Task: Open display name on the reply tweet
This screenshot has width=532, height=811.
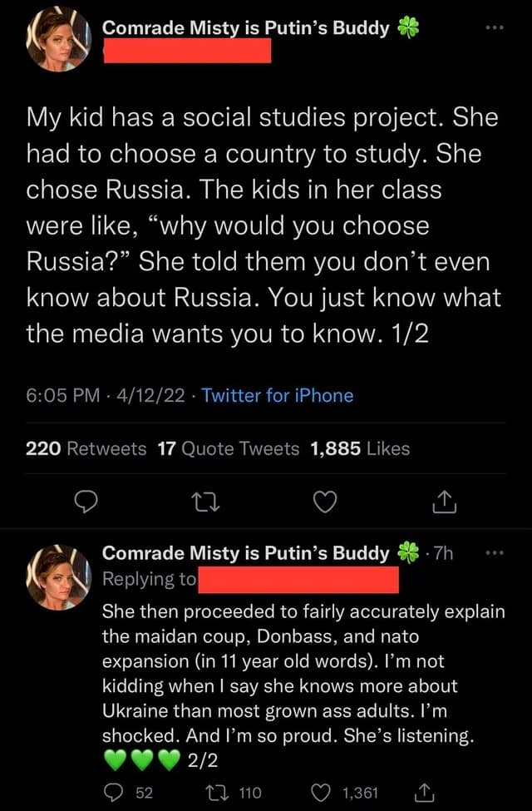Action: point(245,553)
